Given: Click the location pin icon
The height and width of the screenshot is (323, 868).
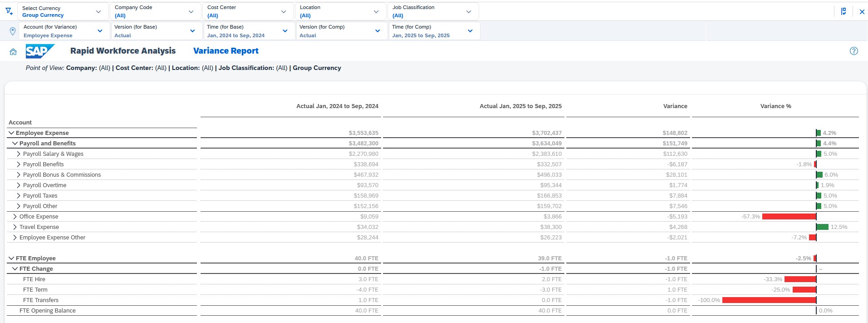Looking at the screenshot, I should [13, 31].
